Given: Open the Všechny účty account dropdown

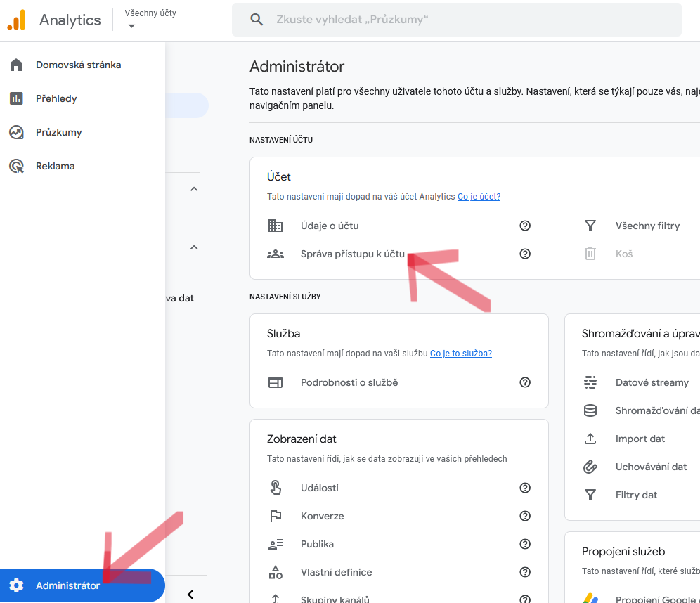Looking at the screenshot, I should 150,19.
